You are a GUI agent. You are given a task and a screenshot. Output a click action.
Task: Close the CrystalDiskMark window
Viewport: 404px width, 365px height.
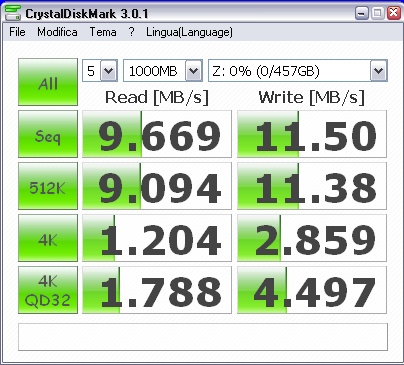[394, 13]
